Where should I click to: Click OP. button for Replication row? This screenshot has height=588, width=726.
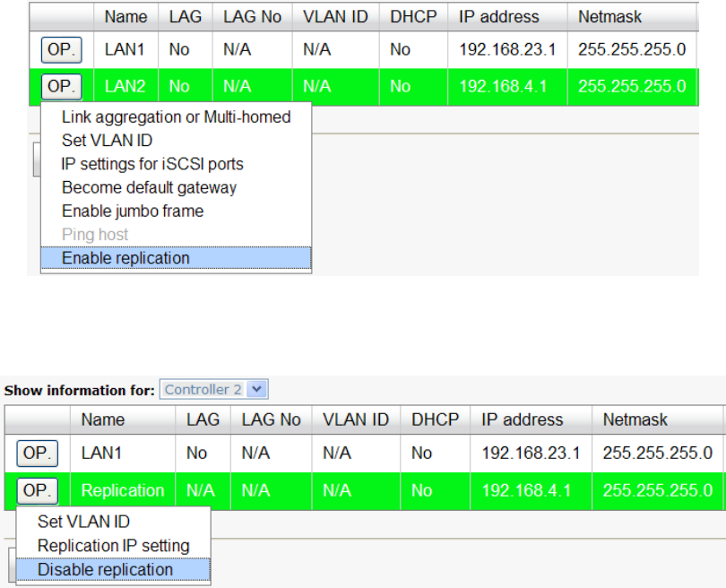coord(37,490)
